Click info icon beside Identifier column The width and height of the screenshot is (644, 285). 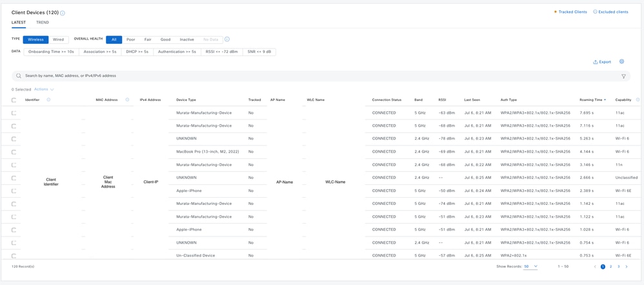point(48,100)
